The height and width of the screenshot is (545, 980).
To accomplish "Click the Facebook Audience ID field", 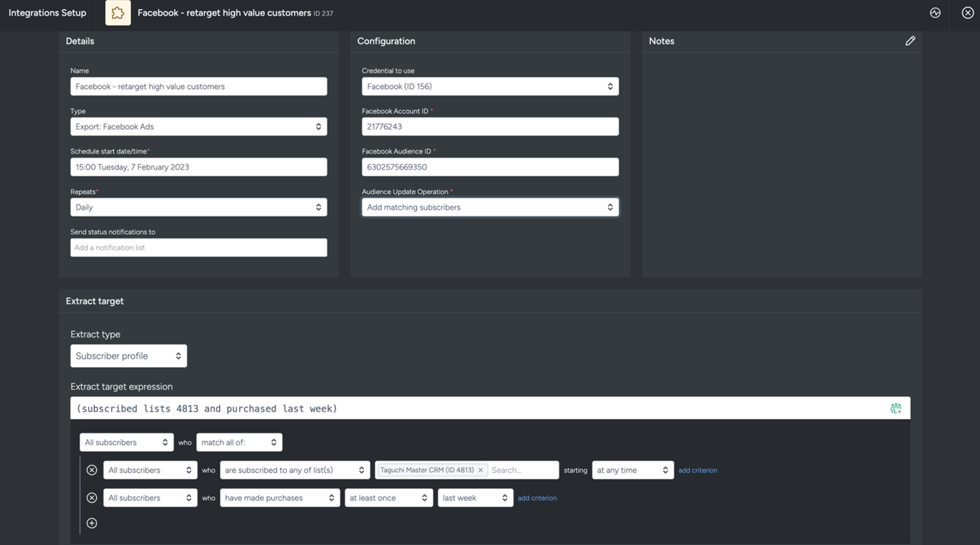I will [490, 167].
